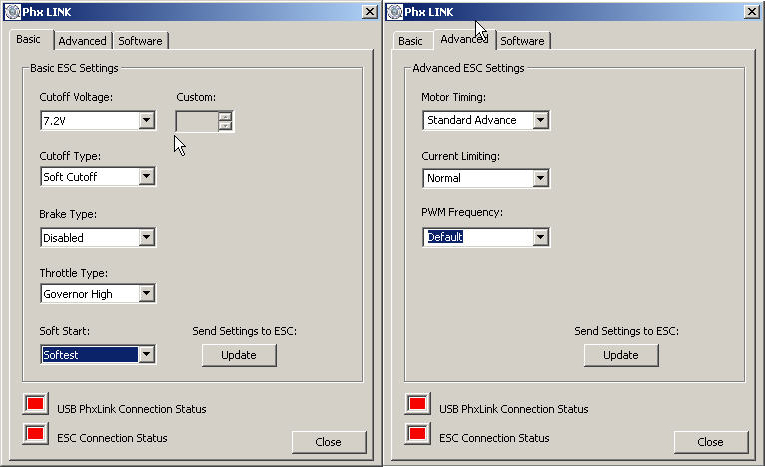Increase the Custom cutoff voltage with the up arrow
This screenshot has width=765, height=467.
pos(225,116)
